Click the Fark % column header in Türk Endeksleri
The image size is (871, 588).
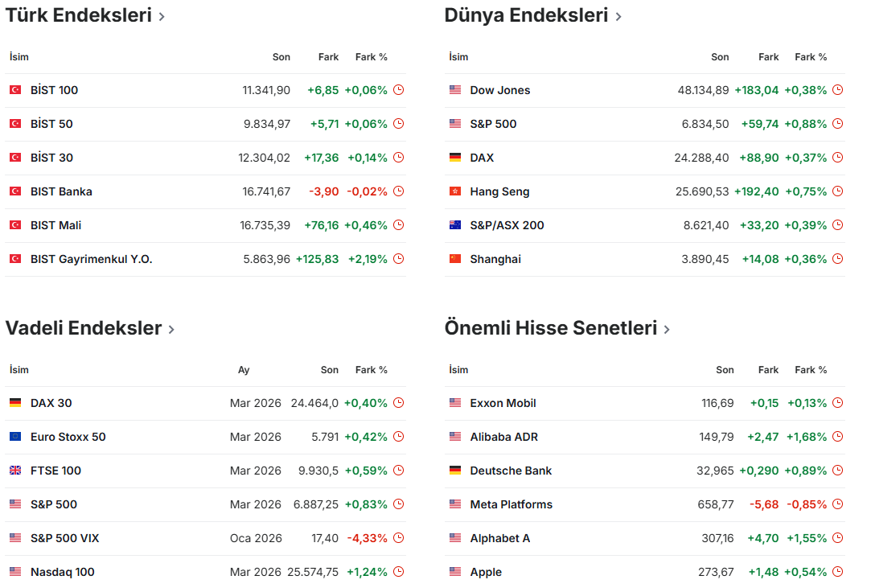[x=371, y=57]
